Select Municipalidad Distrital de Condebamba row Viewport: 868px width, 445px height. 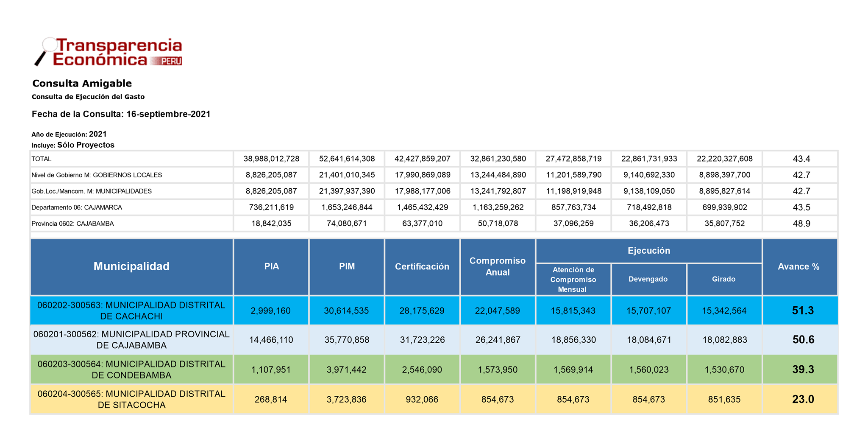pos(131,369)
